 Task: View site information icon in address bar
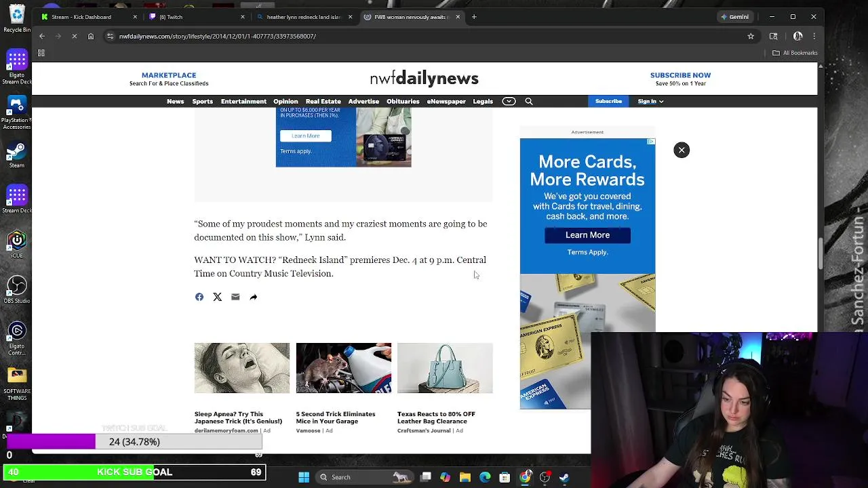point(111,36)
